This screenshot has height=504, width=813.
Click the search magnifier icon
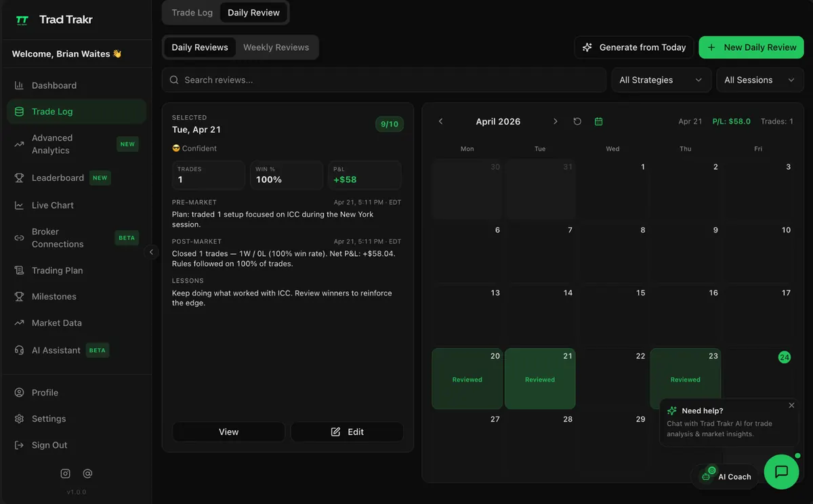174,80
